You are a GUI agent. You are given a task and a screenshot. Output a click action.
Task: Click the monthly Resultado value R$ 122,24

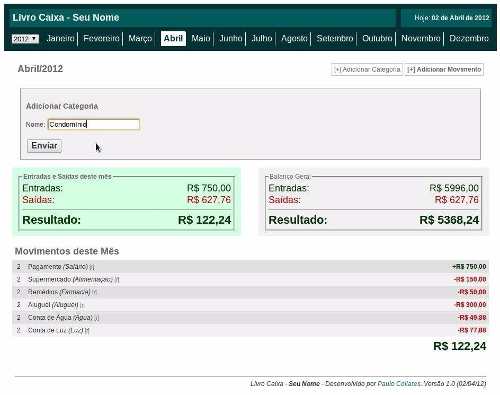205,220
